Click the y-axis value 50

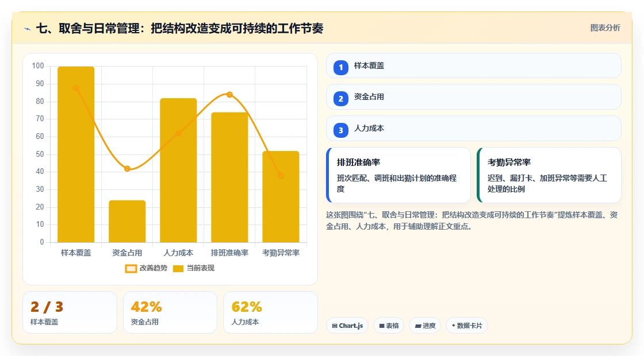(x=40, y=154)
